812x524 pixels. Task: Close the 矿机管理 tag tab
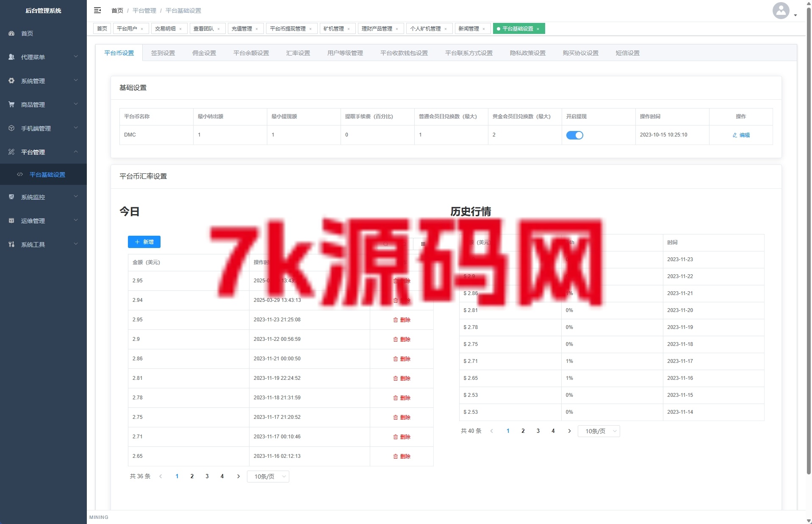click(349, 29)
